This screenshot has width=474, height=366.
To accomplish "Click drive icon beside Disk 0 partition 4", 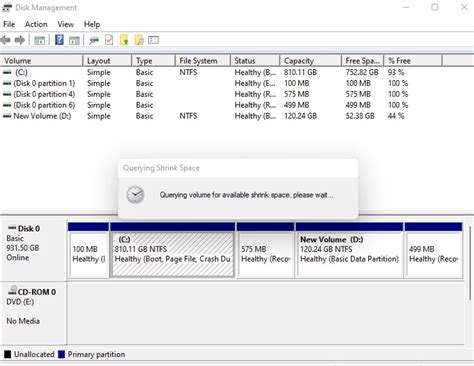I will pyautogui.click(x=7, y=94).
